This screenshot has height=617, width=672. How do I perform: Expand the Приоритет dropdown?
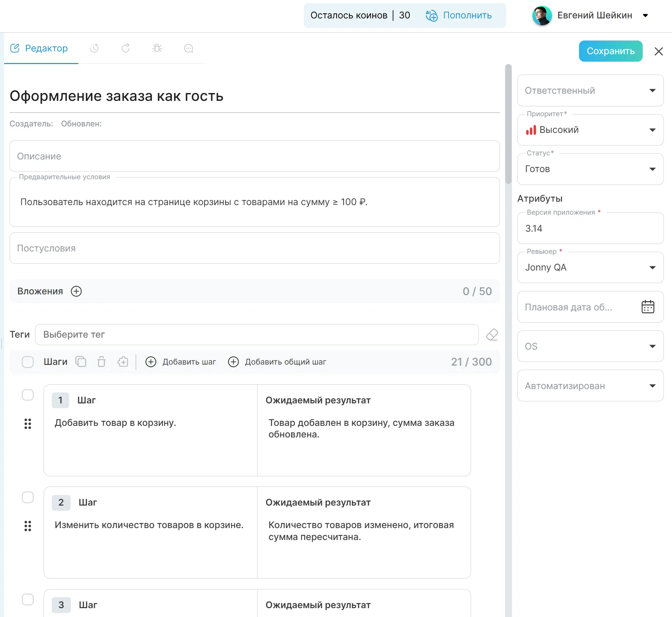[x=590, y=130]
